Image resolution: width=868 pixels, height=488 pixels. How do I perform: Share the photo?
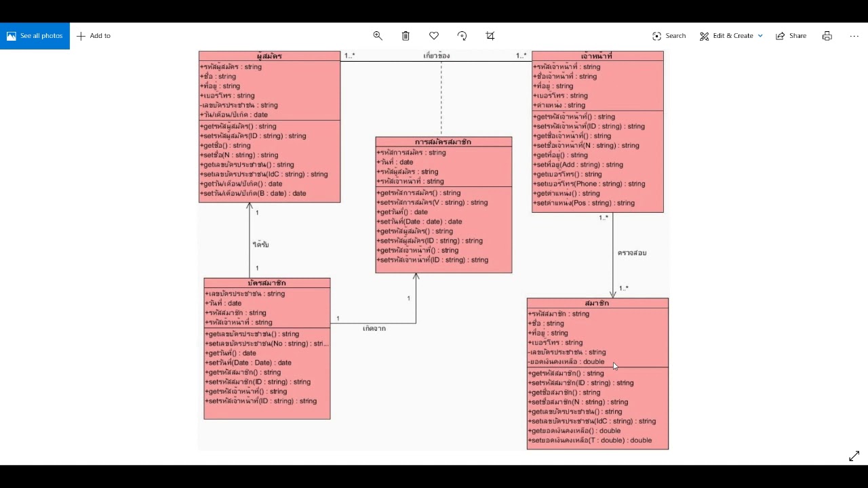click(x=791, y=36)
